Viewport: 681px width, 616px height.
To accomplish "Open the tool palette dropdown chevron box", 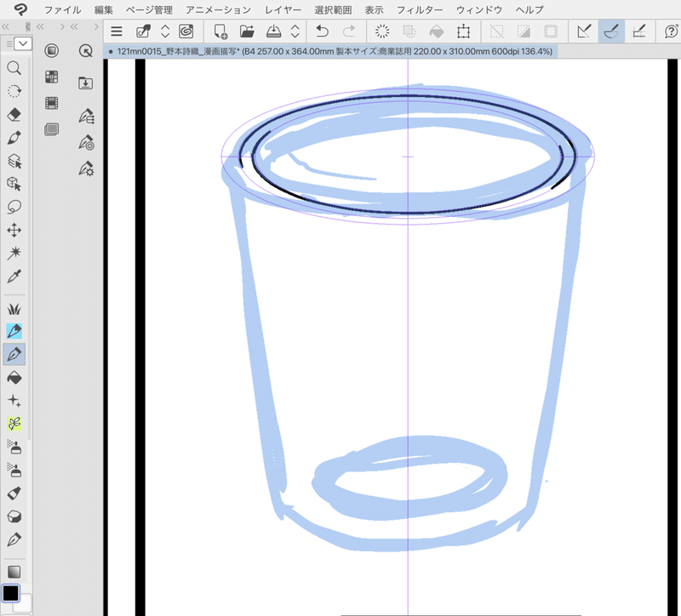I will 23,43.
